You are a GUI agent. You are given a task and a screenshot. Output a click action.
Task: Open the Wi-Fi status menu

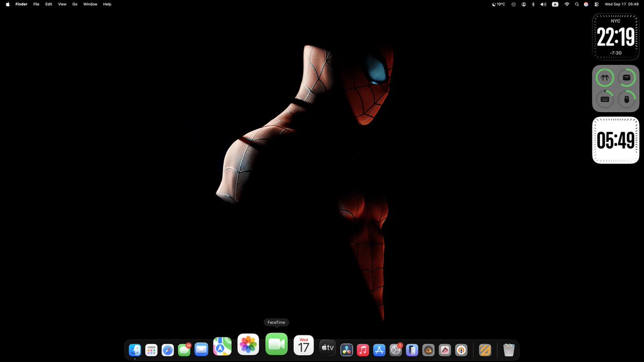[x=567, y=4]
